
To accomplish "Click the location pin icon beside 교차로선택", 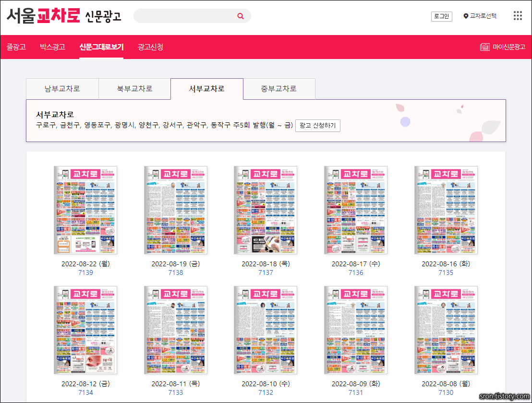I will click(466, 16).
